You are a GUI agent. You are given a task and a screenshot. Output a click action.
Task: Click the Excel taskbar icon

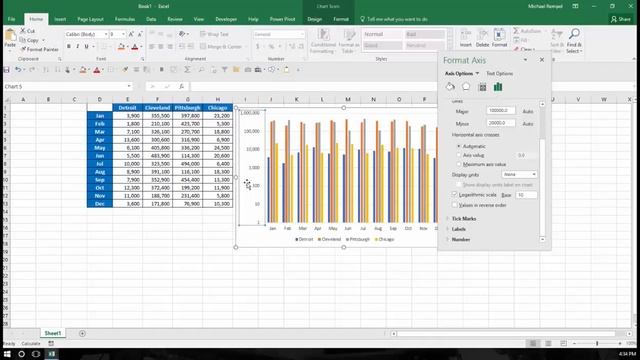pyautogui.click(x=52, y=354)
